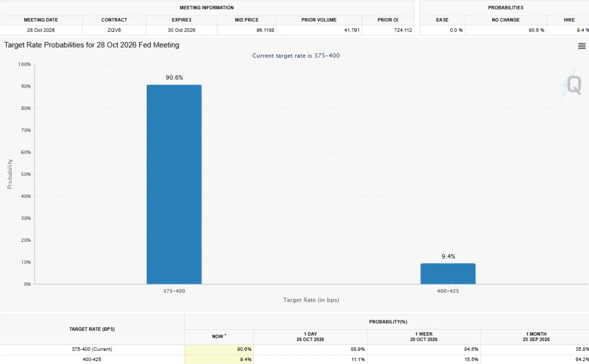Click the blue 400-425 probability bar
This screenshot has height=364, width=589.
(x=448, y=274)
